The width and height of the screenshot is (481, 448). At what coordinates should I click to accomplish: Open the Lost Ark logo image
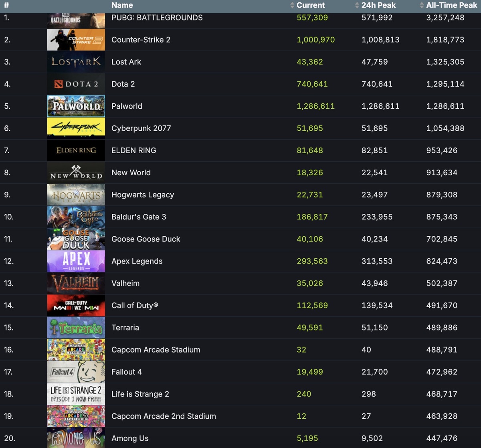76,62
